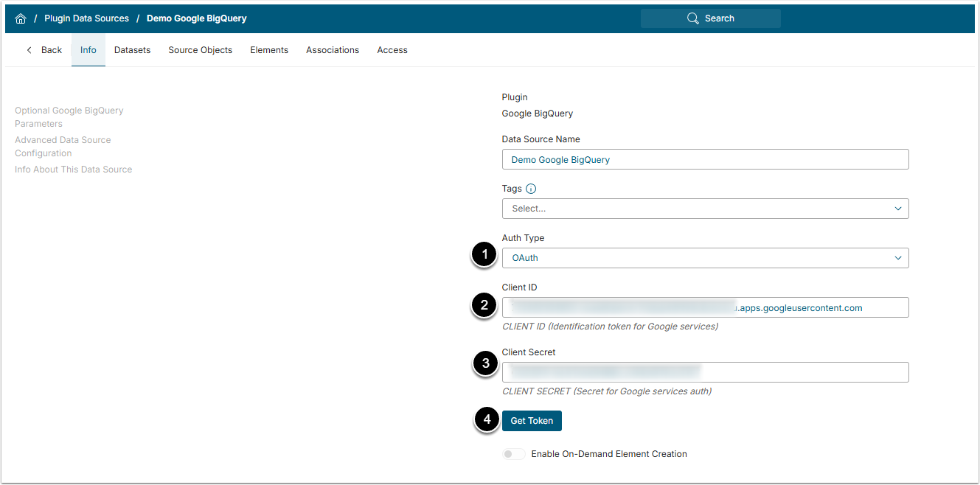Click the Tags info icon
Viewport: 980px width, 485px height.
coord(531,189)
